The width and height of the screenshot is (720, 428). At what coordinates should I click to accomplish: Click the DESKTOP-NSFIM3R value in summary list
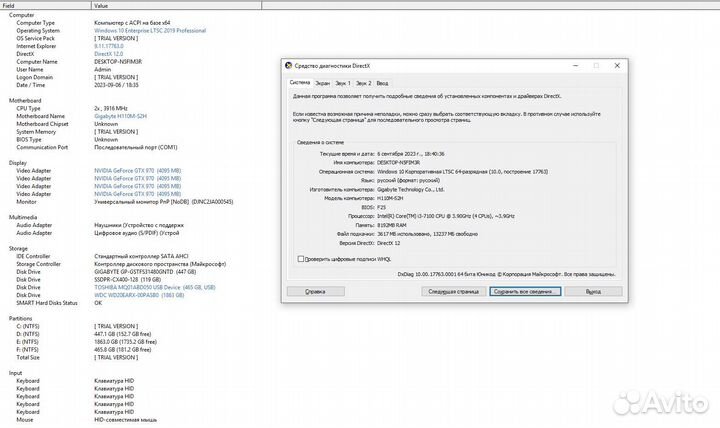tap(118, 62)
